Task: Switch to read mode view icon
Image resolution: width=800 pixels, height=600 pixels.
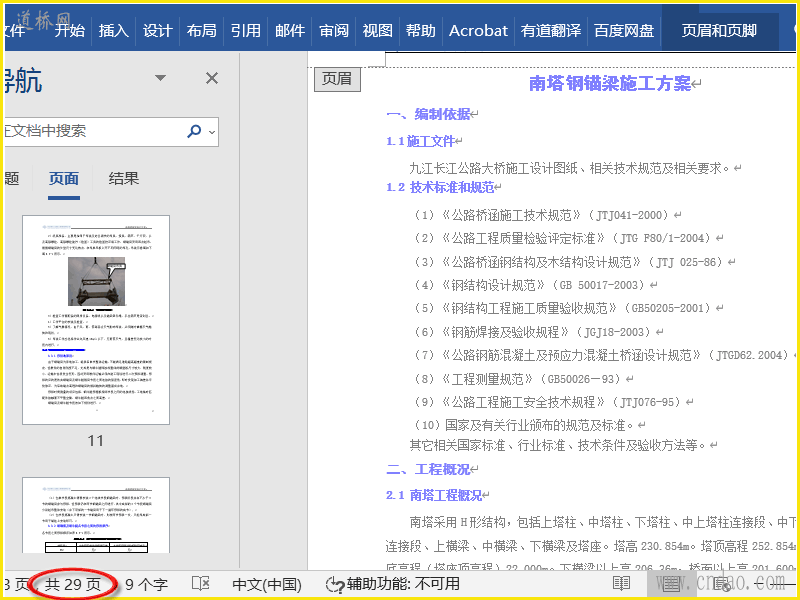Action: (x=621, y=583)
